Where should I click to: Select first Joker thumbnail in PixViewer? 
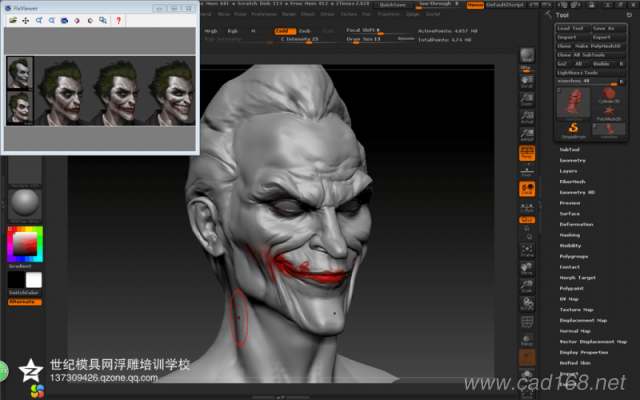tap(20, 73)
